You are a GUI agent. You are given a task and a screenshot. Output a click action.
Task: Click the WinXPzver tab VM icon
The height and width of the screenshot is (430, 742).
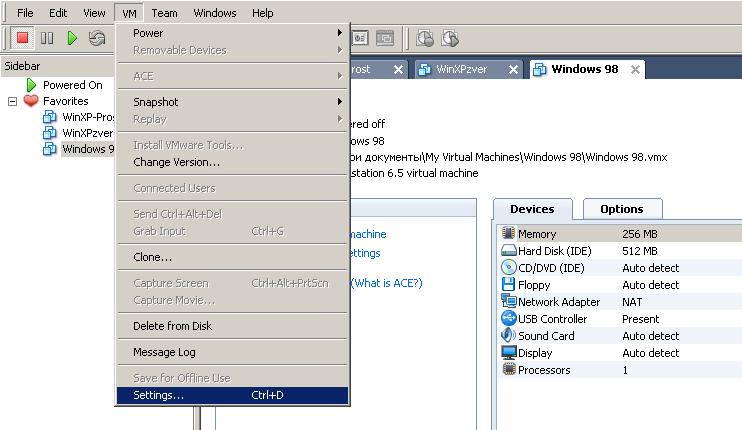(424, 70)
